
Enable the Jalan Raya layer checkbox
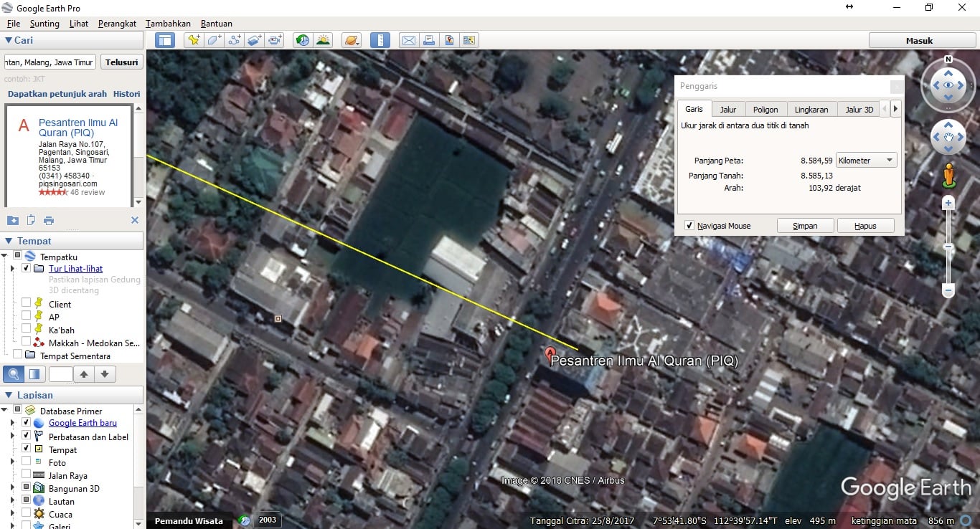point(27,475)
